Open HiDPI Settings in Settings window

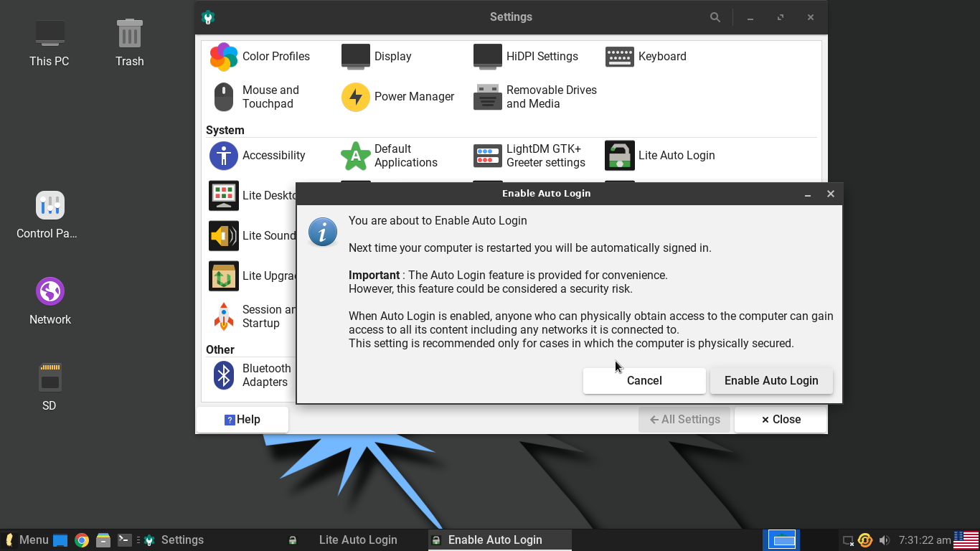(526, 57)
